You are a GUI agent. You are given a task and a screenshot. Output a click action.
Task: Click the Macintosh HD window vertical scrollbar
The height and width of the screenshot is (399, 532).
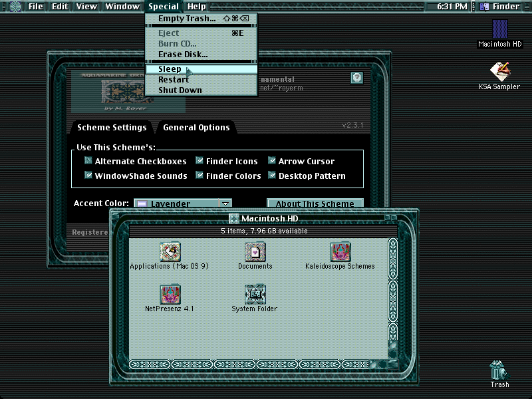pos(393,298)
